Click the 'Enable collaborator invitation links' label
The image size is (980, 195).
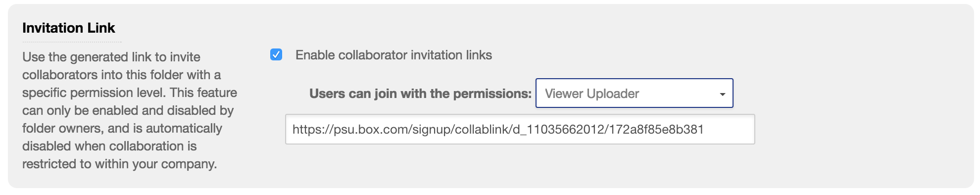393,55
